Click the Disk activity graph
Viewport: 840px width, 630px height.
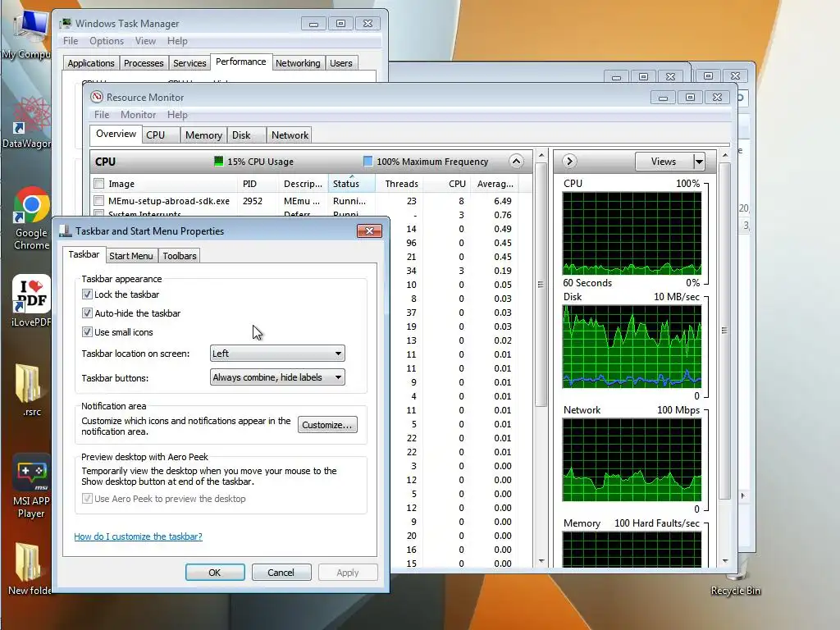pos(632,347)
